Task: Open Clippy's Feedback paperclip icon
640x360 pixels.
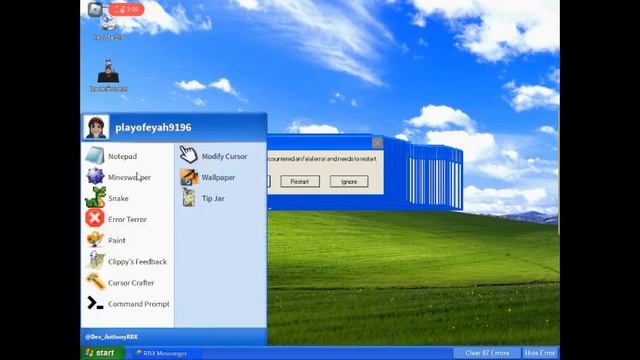Action: click(x=95, y=261)
